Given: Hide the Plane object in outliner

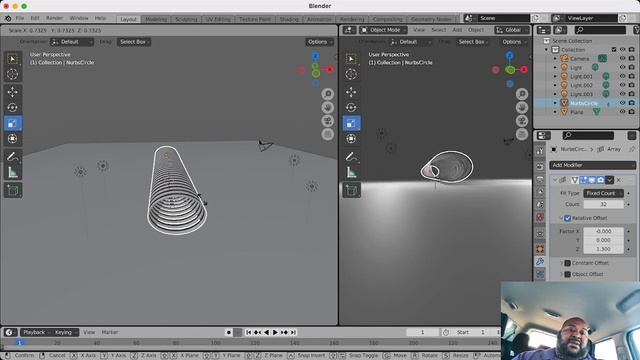Looking at the screenshot, I should tap(622, 112).
